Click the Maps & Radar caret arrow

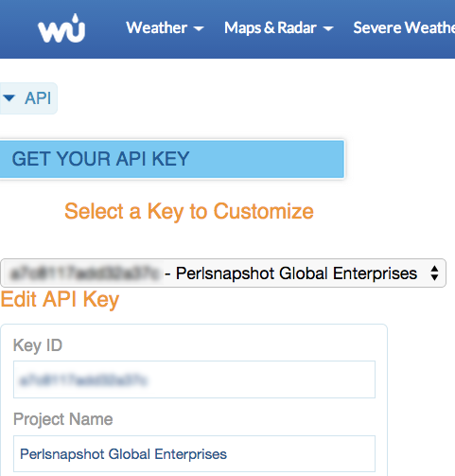pos(328,29)
